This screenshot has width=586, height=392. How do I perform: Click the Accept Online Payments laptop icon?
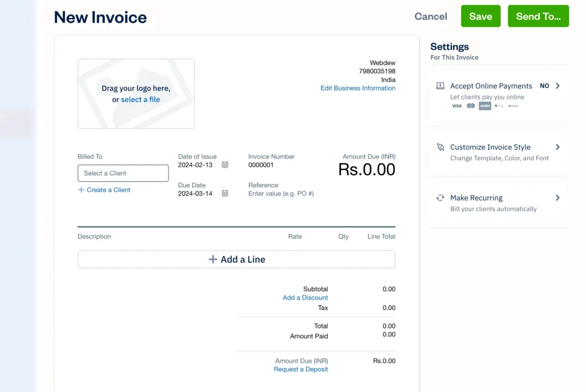440,85
